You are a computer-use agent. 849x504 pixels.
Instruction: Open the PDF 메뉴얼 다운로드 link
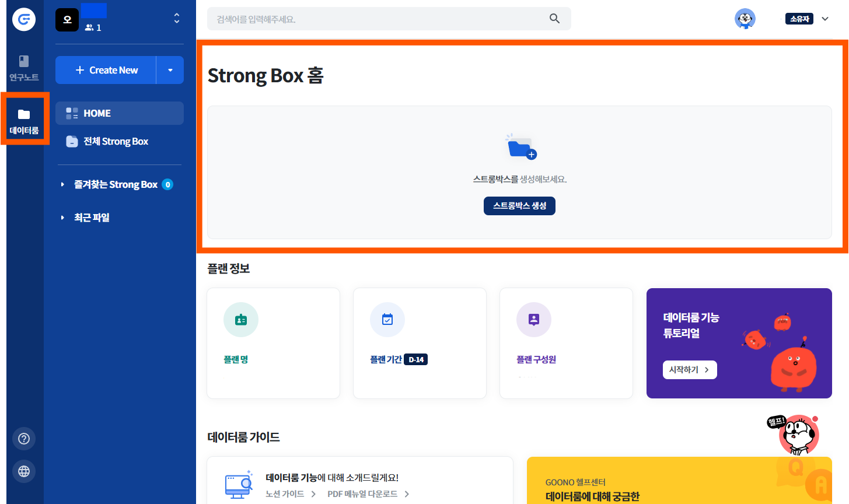point(368,494)
